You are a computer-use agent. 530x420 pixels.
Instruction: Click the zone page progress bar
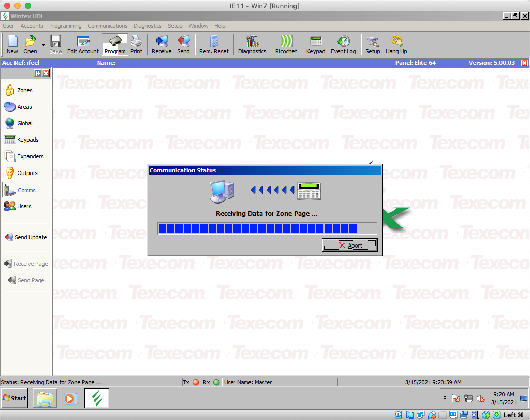click(x=267, y=228)
